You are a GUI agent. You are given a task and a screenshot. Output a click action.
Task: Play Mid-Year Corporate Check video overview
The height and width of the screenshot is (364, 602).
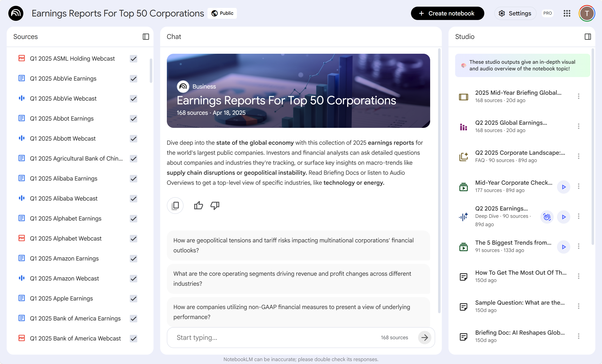coord(563,187)
